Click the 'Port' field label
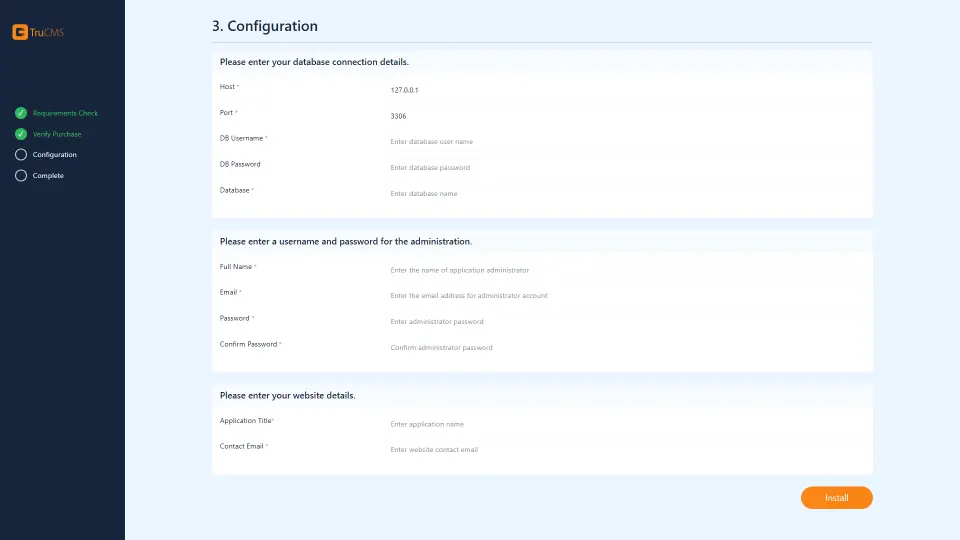This screenshot has height=540, width=960. (x=228, y=113)
